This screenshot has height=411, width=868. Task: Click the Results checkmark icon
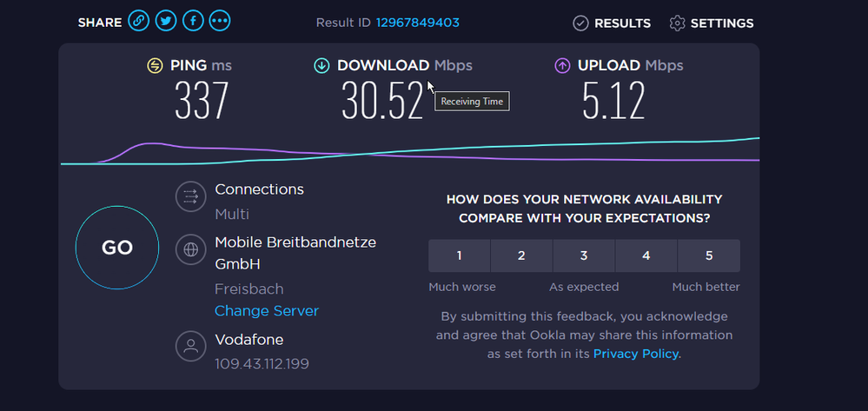[581, 23]
